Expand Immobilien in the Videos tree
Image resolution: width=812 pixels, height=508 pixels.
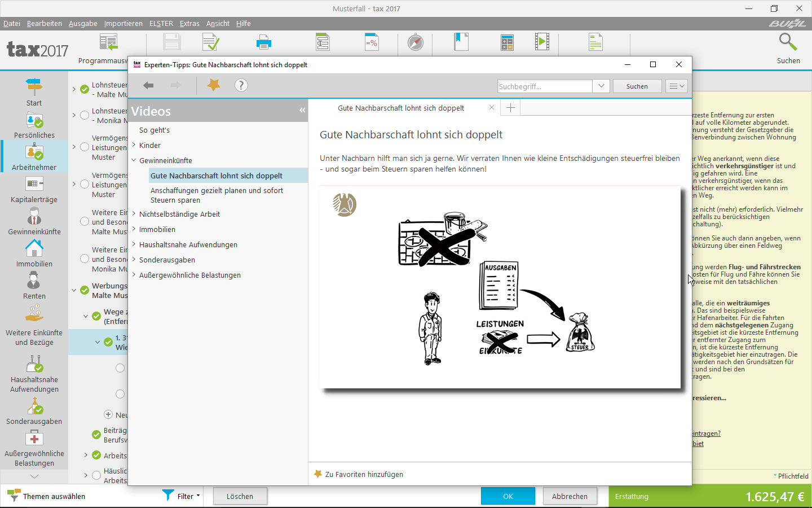(x=134, y=229)
